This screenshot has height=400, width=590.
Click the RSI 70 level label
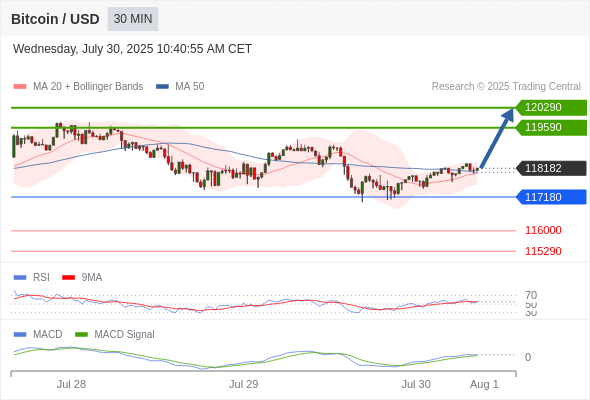(x=531, y=295)
